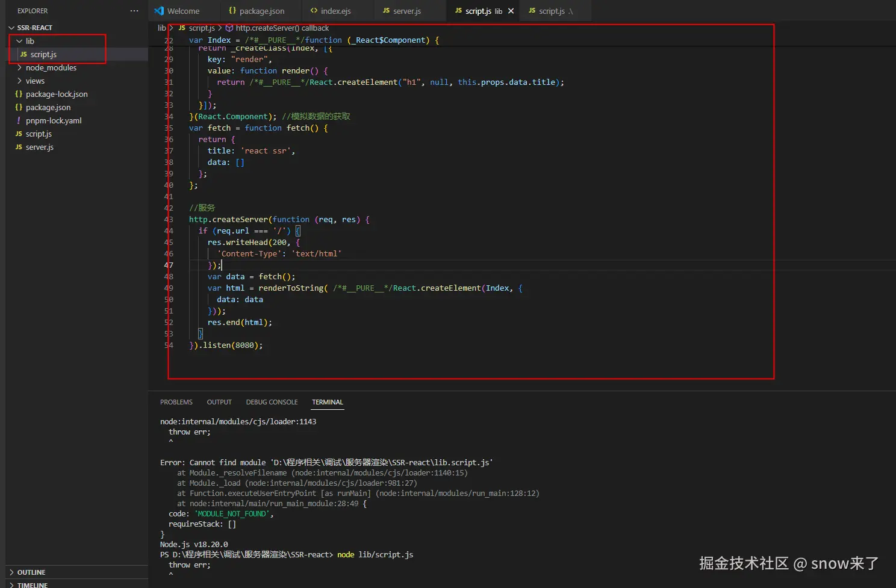
Task: Click the 'node lib/script.js' terminal command
Action: coord(375,554)
